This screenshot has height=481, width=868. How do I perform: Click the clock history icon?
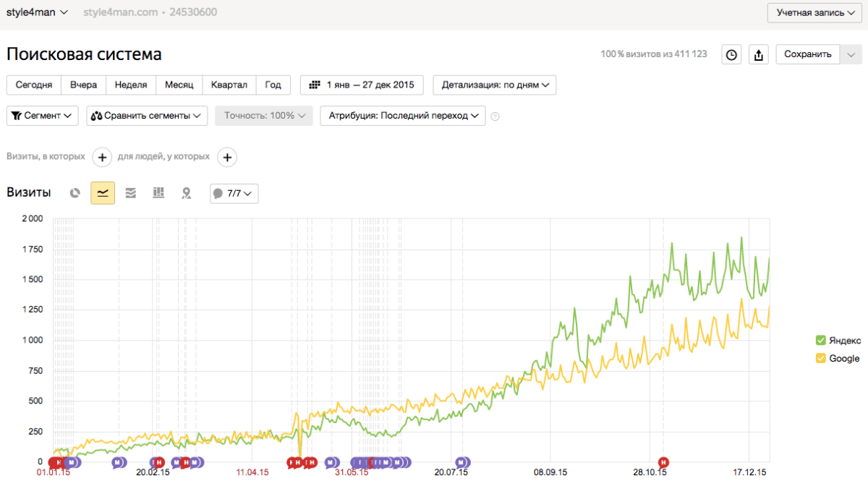732,54
